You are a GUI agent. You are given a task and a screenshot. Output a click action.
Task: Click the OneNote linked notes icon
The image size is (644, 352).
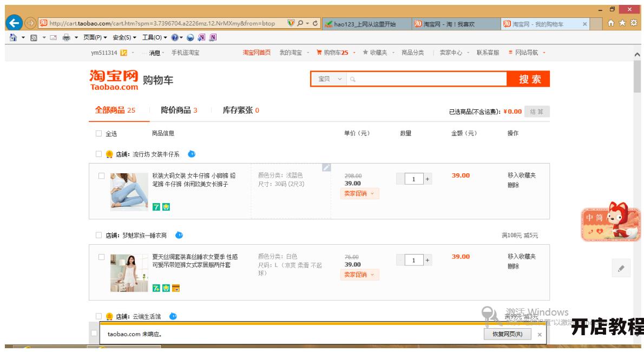click(213, 37)
